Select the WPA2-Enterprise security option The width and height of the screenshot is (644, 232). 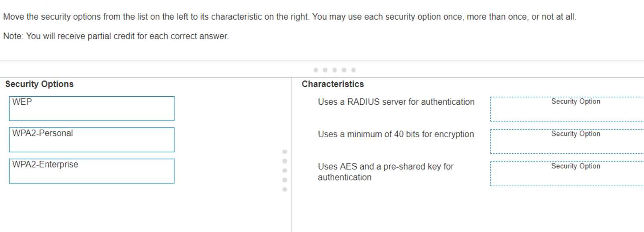[92, 171]
